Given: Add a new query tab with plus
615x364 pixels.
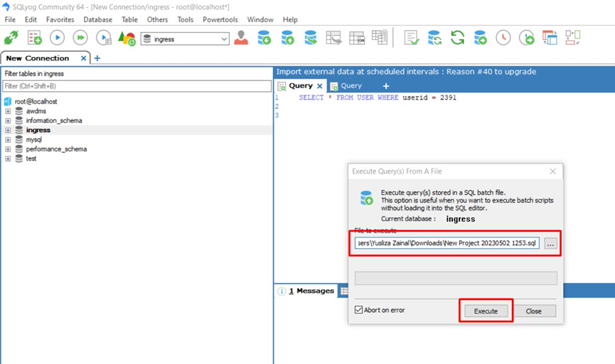Looking at the screenshot, I should coord(386,86).
